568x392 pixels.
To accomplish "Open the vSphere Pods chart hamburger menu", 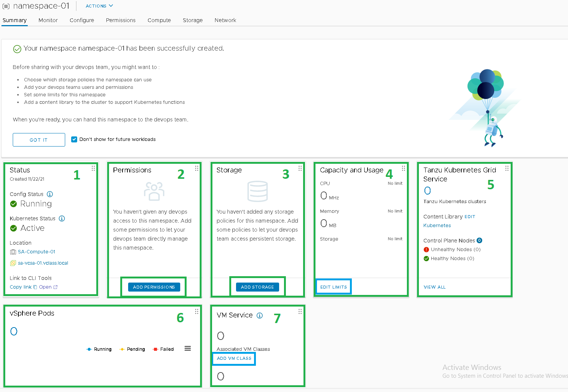I will click(188, 349).
